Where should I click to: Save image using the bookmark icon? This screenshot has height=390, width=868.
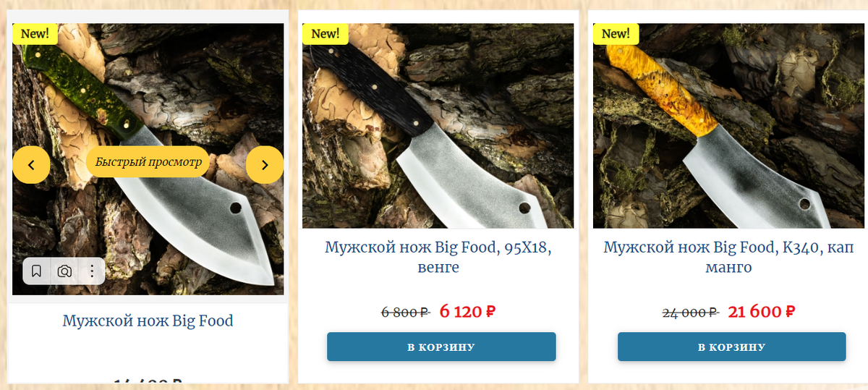(x=36, y=271)
